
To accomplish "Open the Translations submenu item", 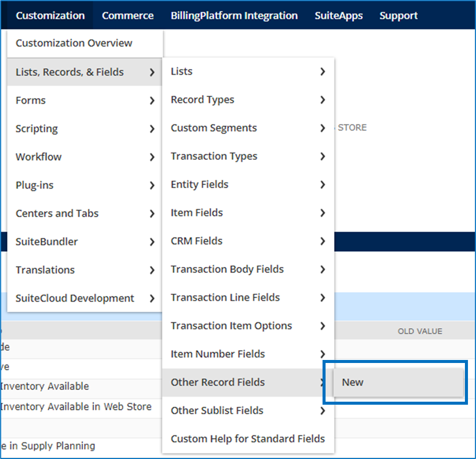I will click(x=85, y=269).
